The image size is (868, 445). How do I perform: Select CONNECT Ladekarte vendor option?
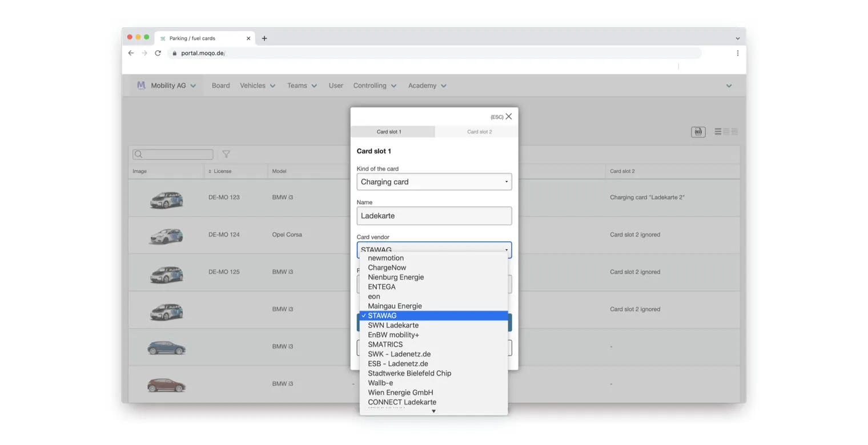pos(433,402)
